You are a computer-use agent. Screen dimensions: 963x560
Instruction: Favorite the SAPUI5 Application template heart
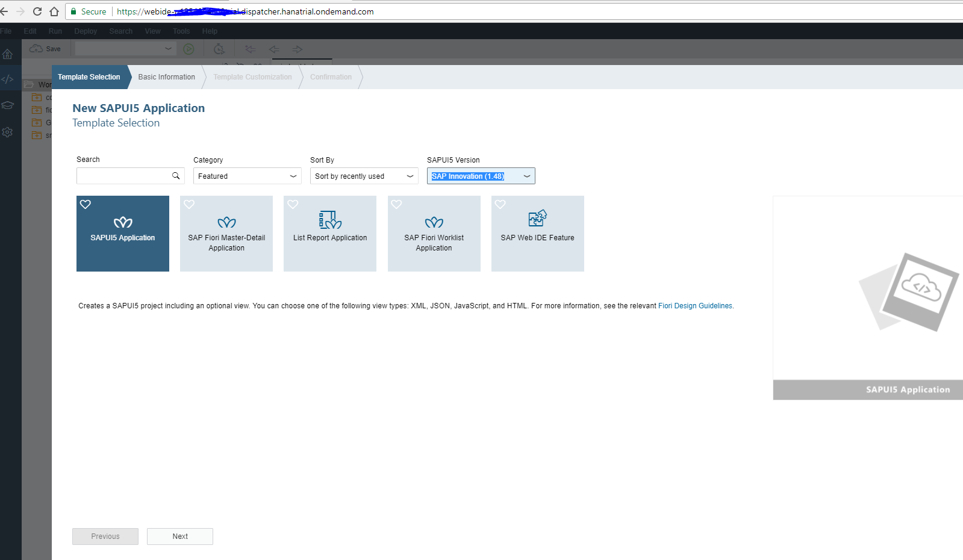pos(86,204)
